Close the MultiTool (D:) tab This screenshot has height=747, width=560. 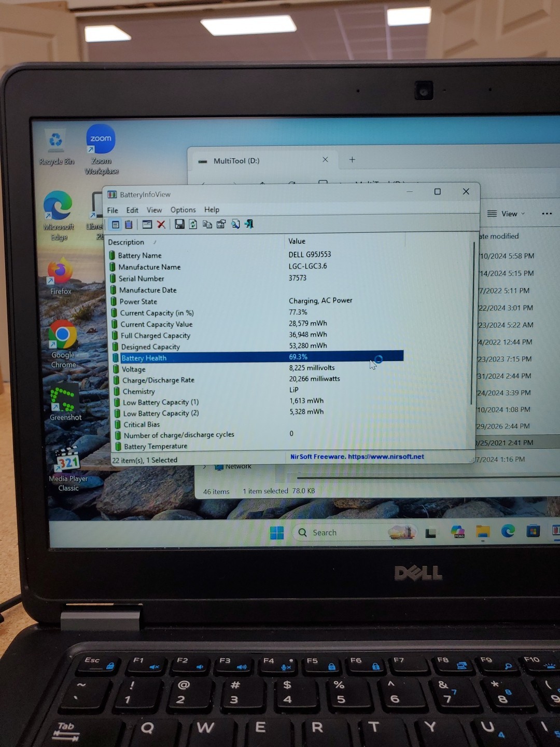coord(325,160)
